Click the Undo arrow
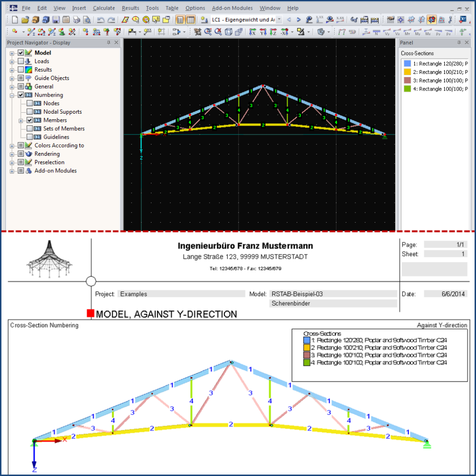Image resolution: width=476 pixels, height=476 pixels. 100,20
